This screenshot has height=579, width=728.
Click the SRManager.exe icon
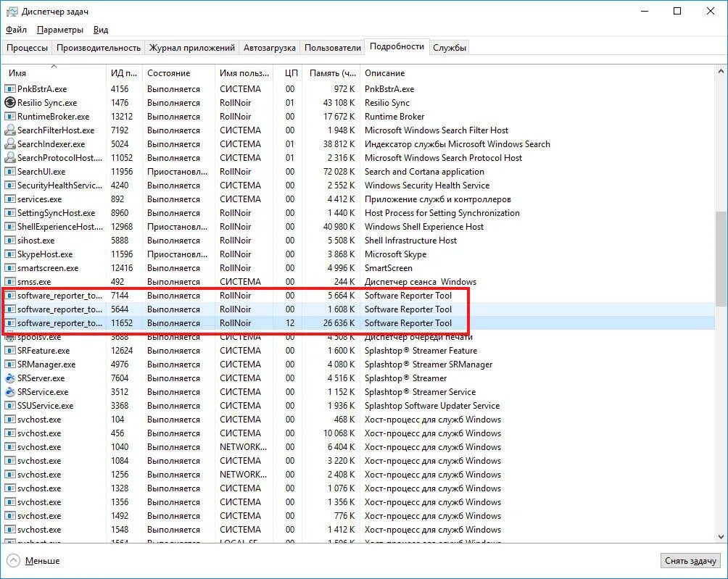click(9, 365)
